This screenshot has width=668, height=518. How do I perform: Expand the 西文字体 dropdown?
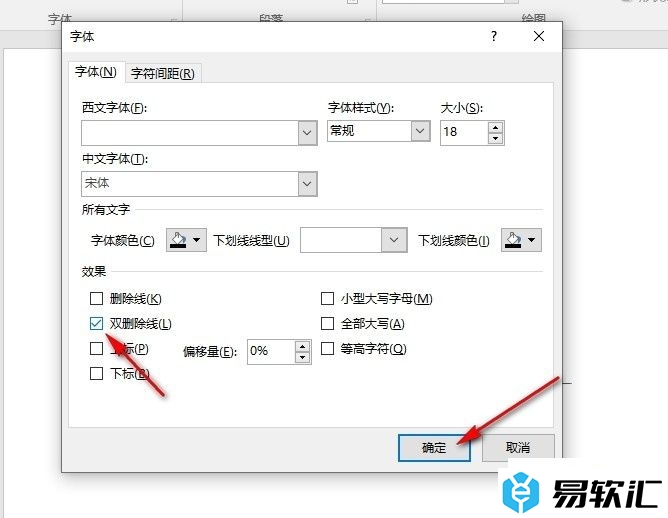pos(307,133)
